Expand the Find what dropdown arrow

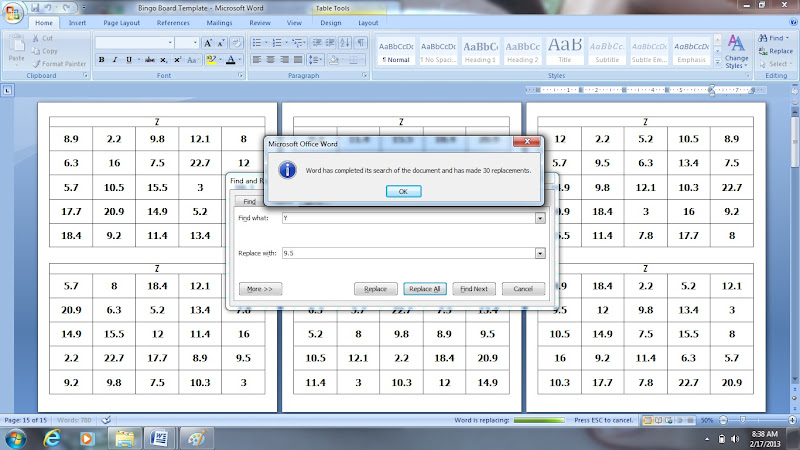tap(540, 218)
